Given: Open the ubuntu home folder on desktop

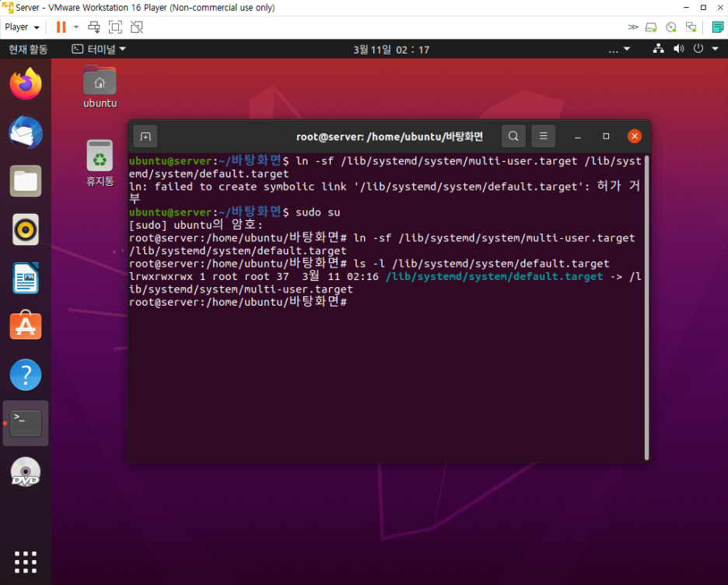Looking at the screenshot, I should (100, 87).
